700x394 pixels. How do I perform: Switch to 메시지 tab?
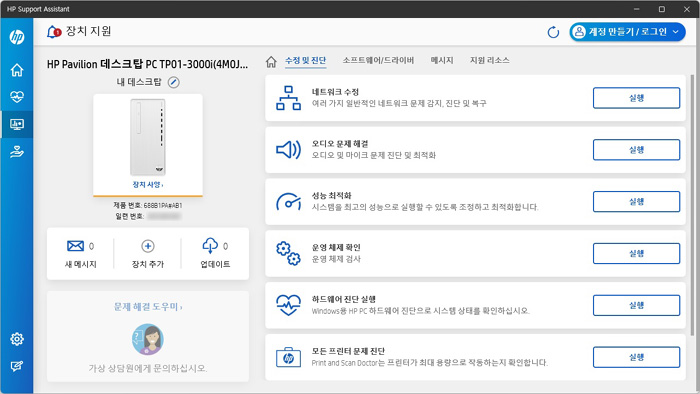coord(442,60)
